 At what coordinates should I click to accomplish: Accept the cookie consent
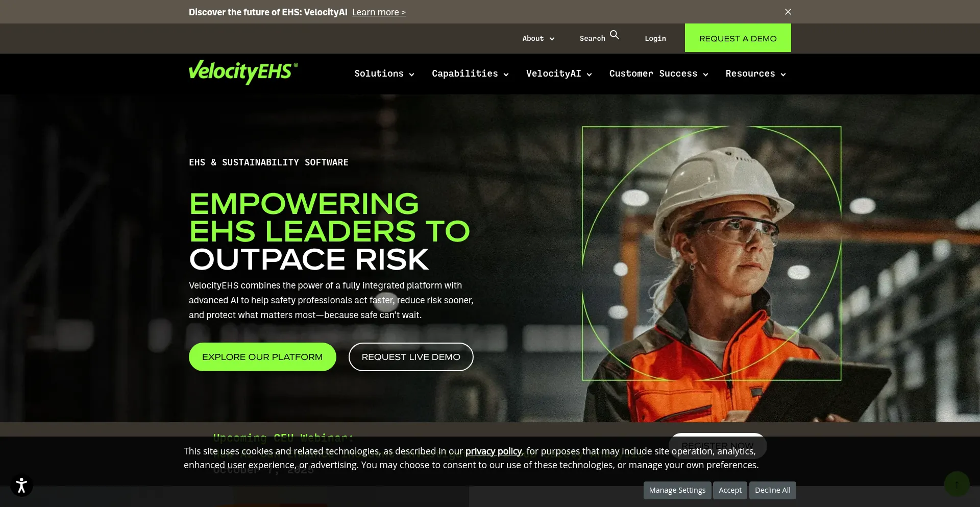click(x=730, y=490)
